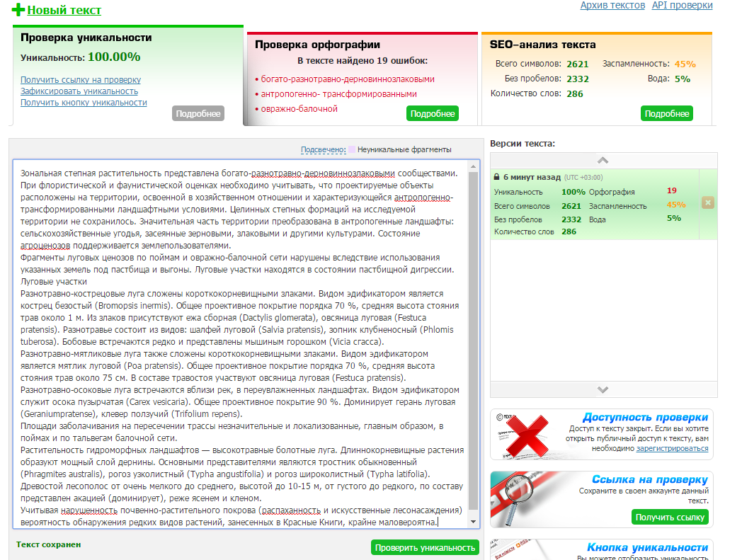Click the Зафиксировать уникальность link
742x560 pixels.
(x=79, y=91)
